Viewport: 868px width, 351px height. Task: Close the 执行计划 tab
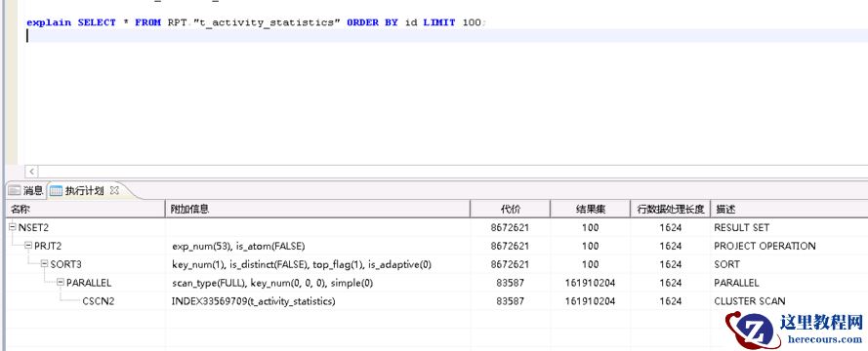click(114, 191)
